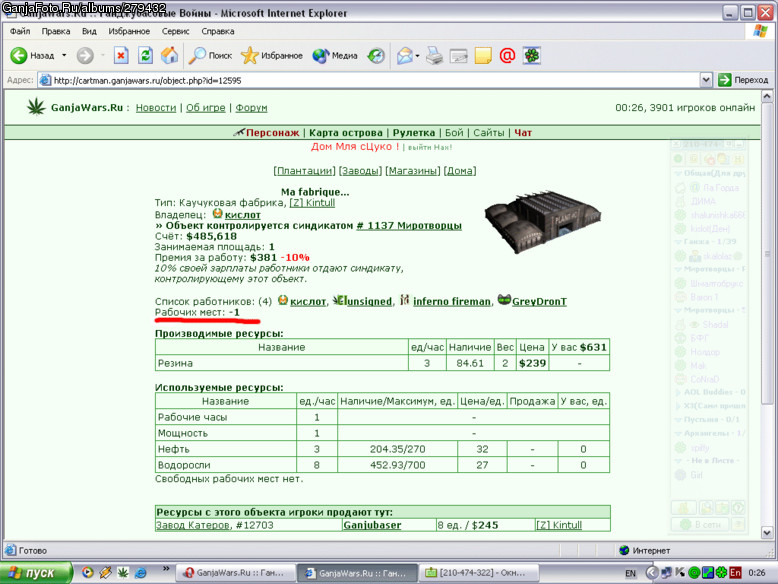The image size is (778, 584).
Task: Click the green ICQ flower toolbar icon
Action: (531, 56)
